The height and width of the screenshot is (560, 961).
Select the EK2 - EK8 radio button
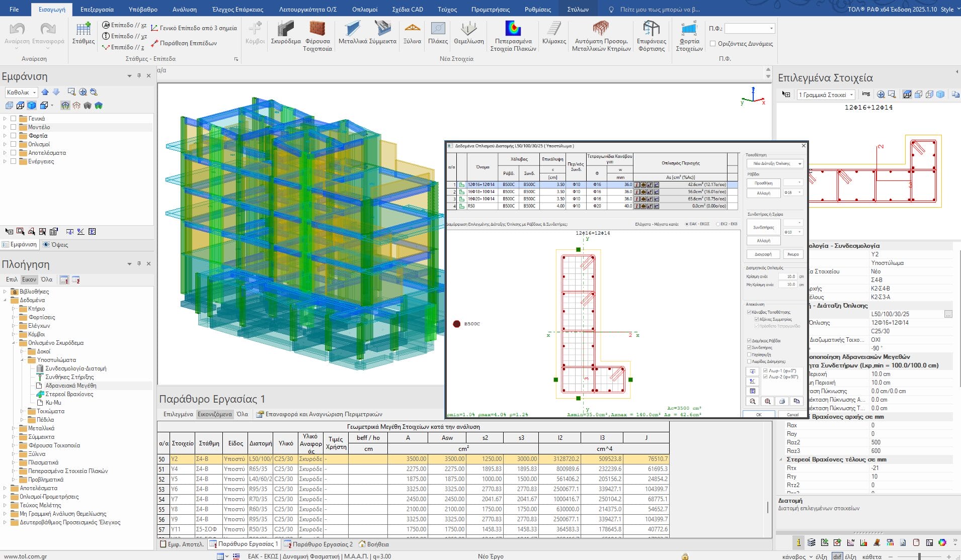tap(718, 224)
